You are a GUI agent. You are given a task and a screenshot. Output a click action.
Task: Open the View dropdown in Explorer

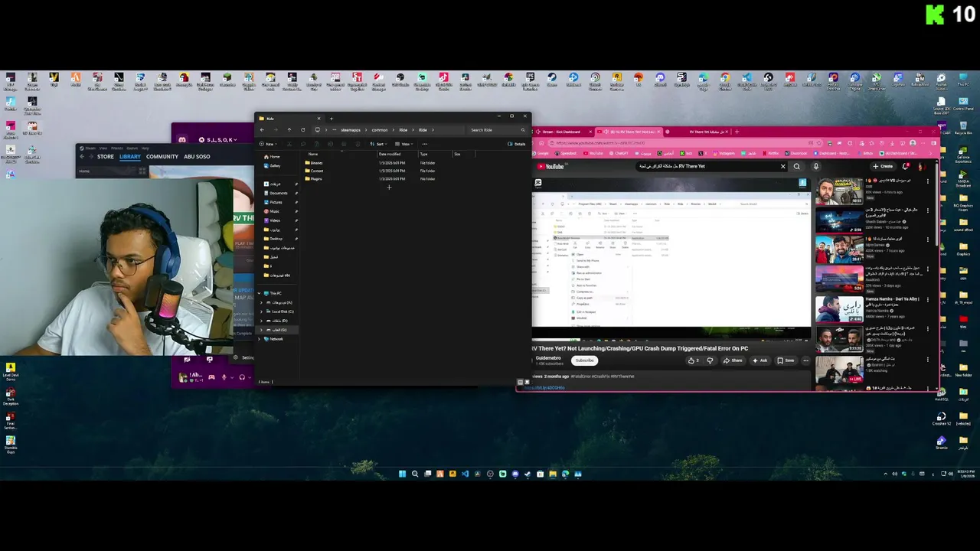pyautogui.click(x=403, y=144)
